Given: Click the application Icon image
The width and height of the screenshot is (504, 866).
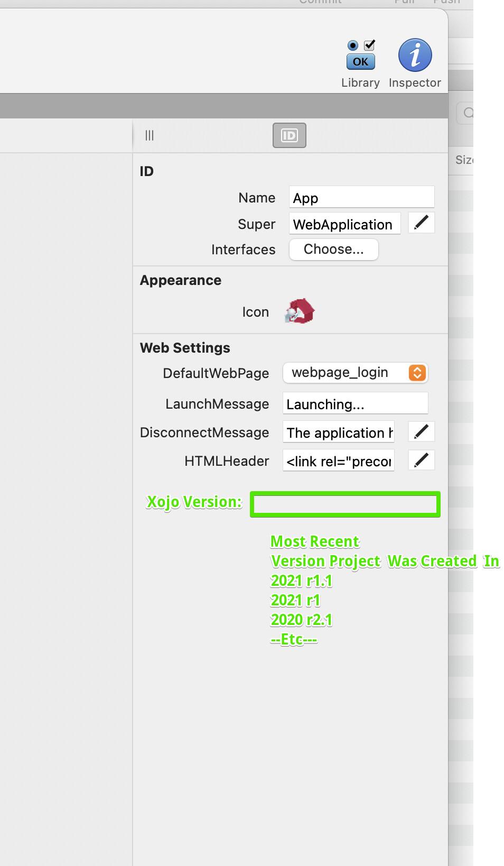Looking at the screenshot, I should (x=300, y=311).
